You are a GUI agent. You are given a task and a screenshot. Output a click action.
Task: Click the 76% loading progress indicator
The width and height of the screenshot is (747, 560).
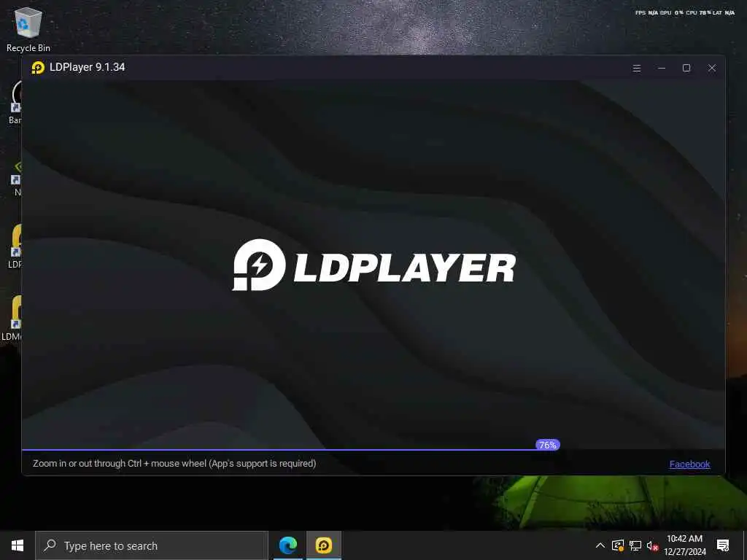coord(547,445)
